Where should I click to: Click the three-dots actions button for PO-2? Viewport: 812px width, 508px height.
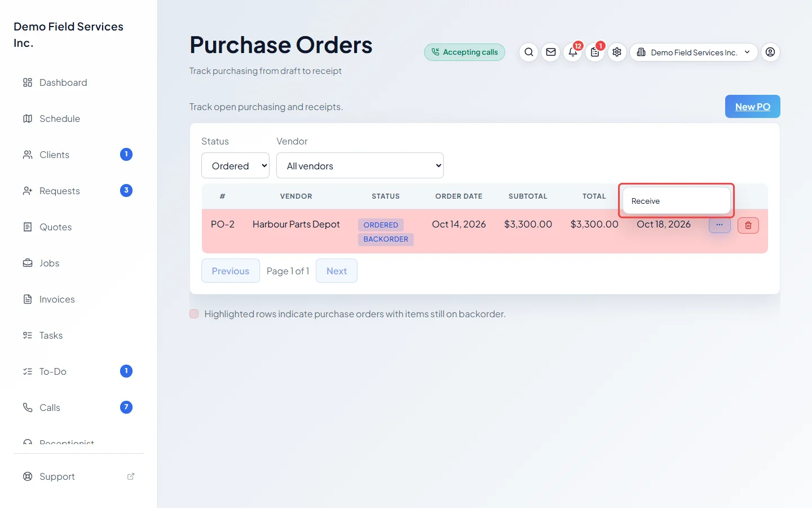click(x=720, y=225)
